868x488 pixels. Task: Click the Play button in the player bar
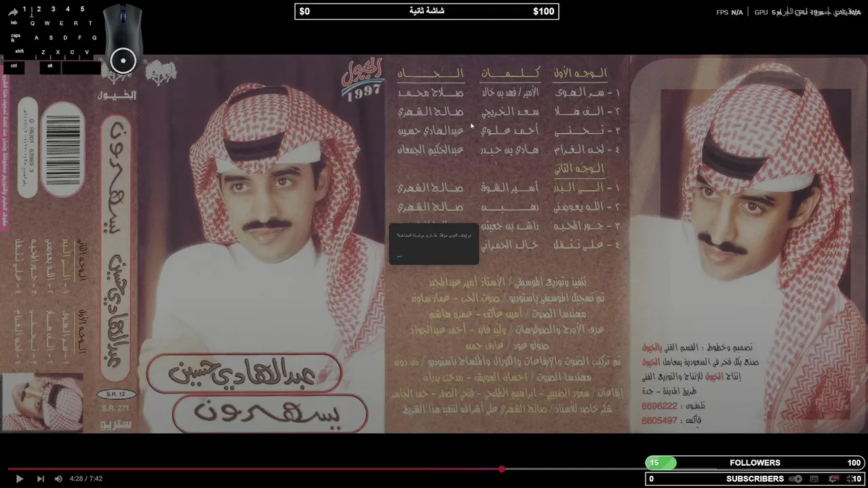coord(19,479)
